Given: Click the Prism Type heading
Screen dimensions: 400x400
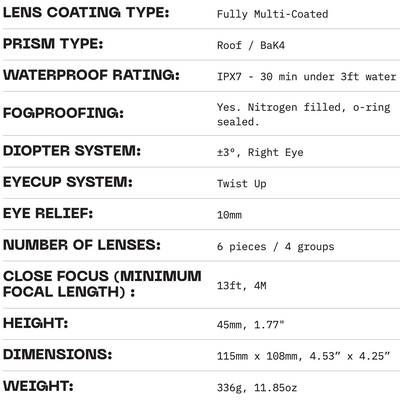Looking at the screenshot, I should [53, 44].
